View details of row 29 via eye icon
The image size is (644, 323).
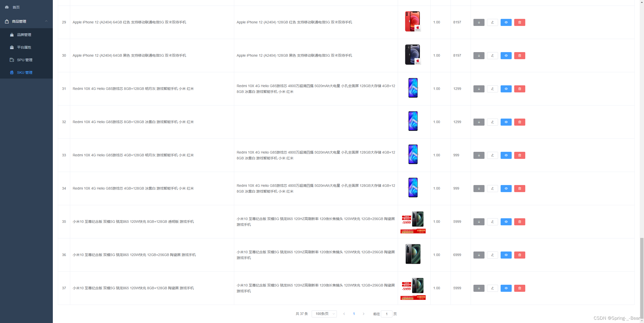tap(506, 22)
